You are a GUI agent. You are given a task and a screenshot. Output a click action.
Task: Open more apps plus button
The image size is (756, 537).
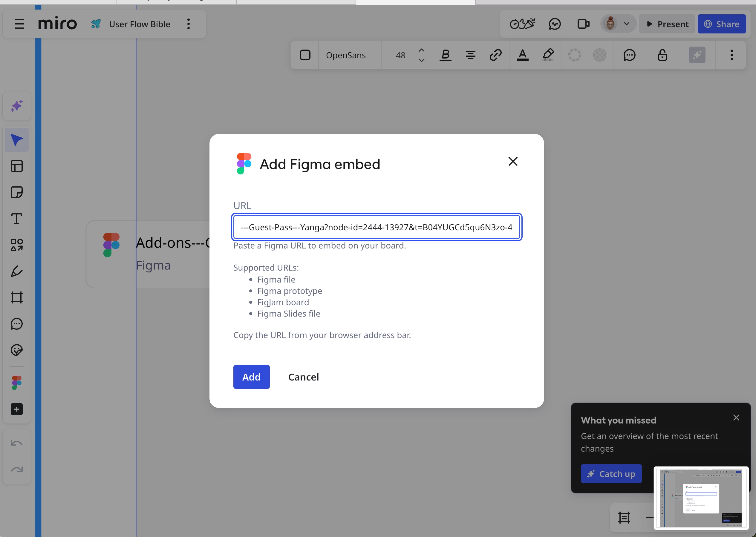click(x=16, y=409)
